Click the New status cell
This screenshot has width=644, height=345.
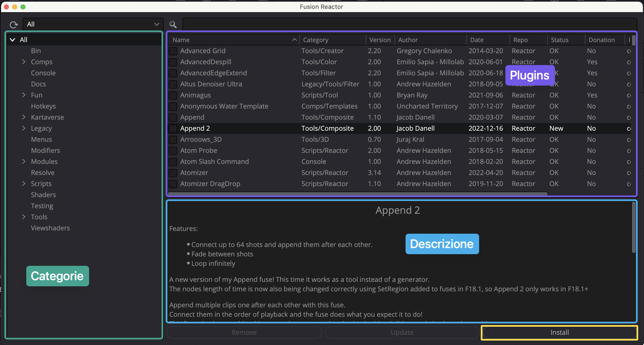(x=556, y=128)
